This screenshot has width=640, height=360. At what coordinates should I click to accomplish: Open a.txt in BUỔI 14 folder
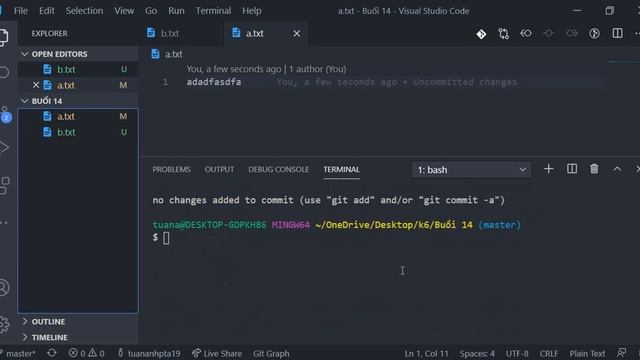click(x=78, y=116)
